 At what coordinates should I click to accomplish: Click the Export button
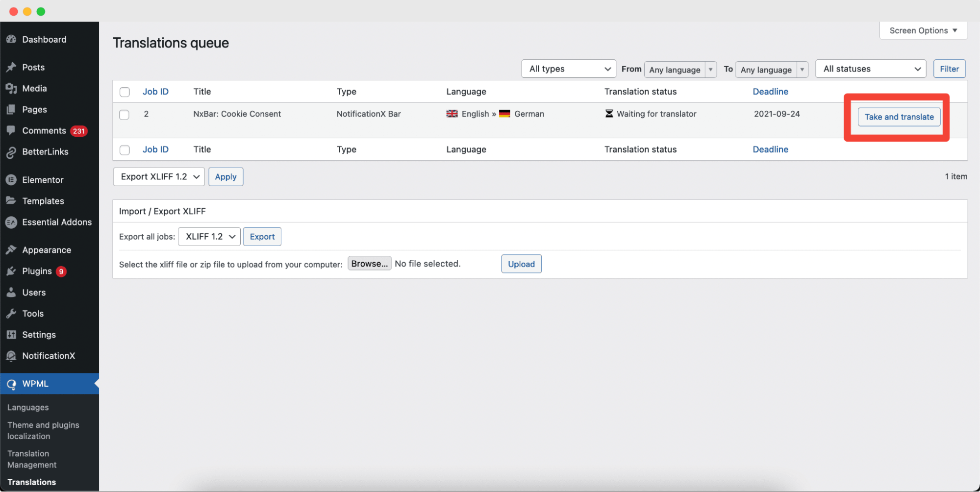262,236
